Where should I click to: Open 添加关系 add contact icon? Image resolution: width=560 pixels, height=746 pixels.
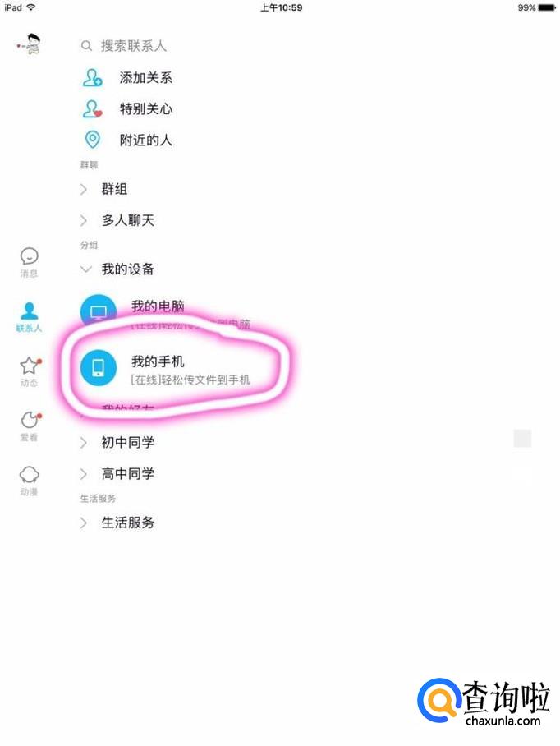(x=92, y=77)
